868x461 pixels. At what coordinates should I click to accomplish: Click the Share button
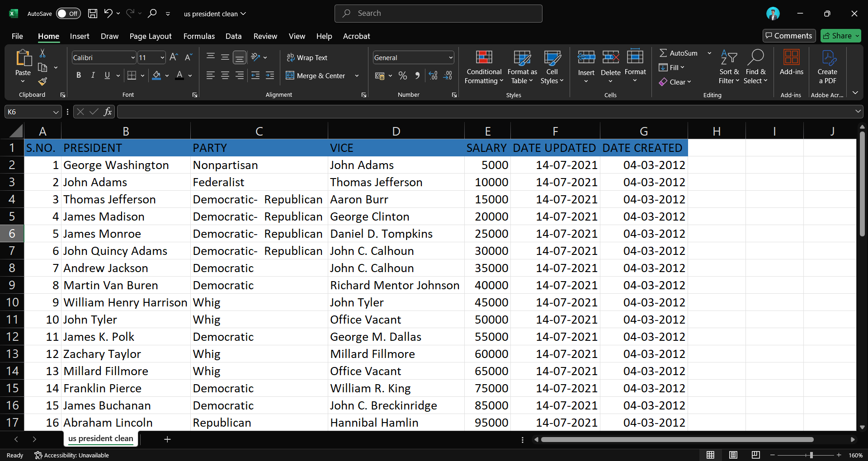pos(841,36)
